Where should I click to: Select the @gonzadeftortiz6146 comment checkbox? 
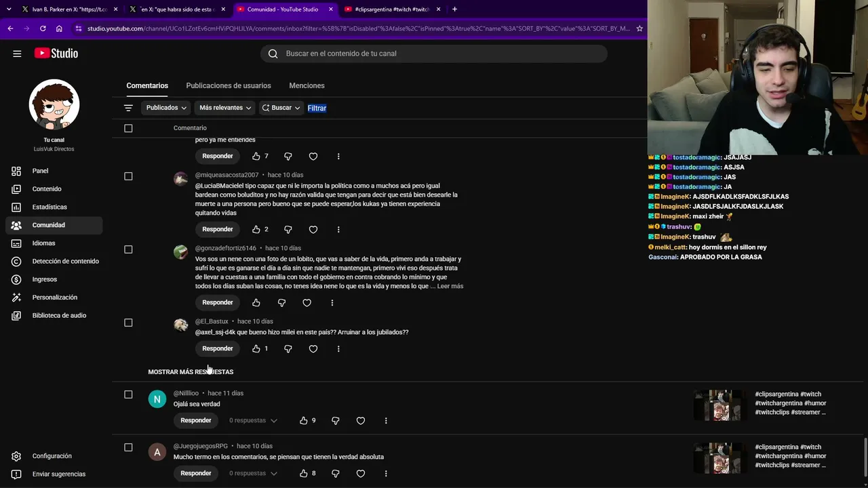128,249
